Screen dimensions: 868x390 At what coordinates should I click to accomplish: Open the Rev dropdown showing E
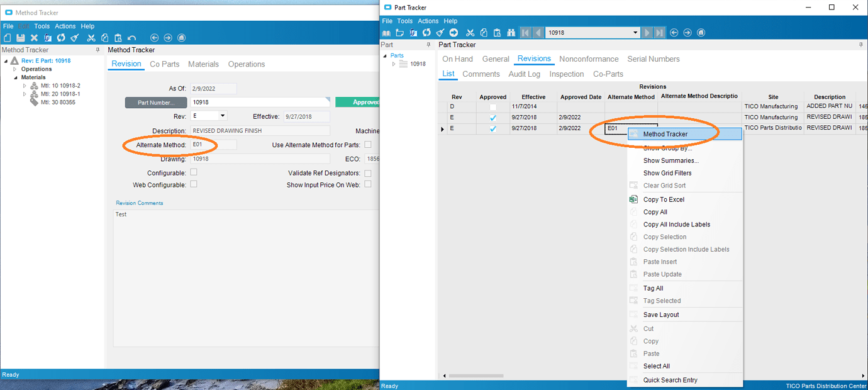tap(223, 116)
